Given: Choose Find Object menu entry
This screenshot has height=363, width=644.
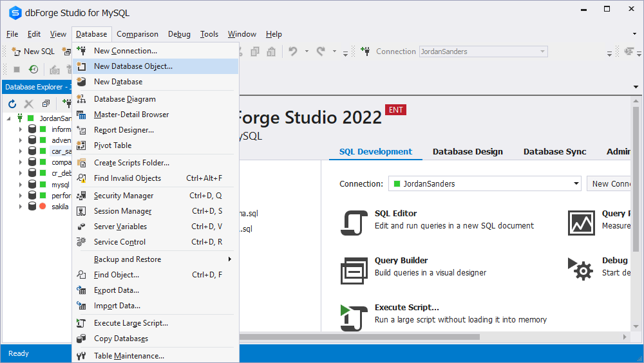Looking at the screenshot, I should [155, 275].
